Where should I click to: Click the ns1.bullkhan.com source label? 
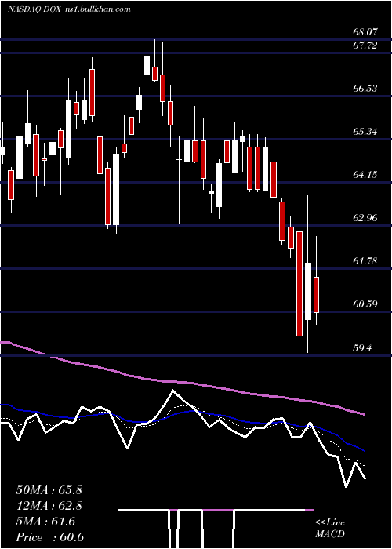click(98, 9)
